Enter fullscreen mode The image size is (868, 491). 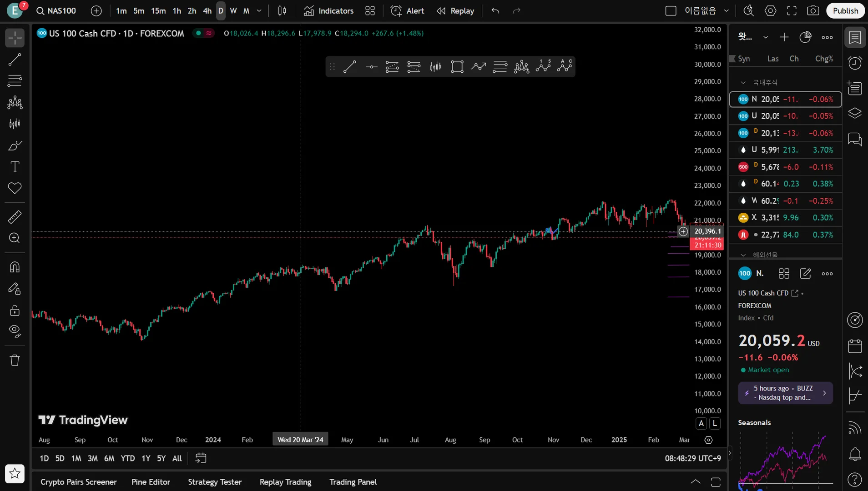792,11
